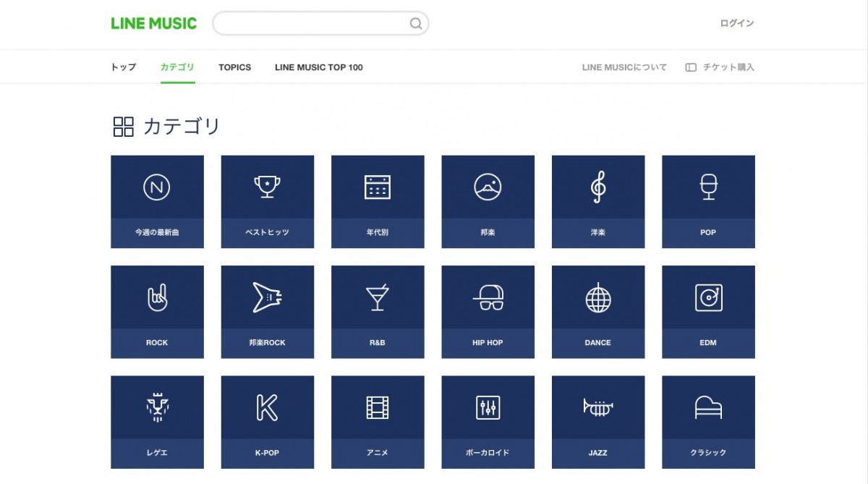Screen dimensions: 868x484
Task: Click the ticket icon beside チケット購入
Action: 691,67
